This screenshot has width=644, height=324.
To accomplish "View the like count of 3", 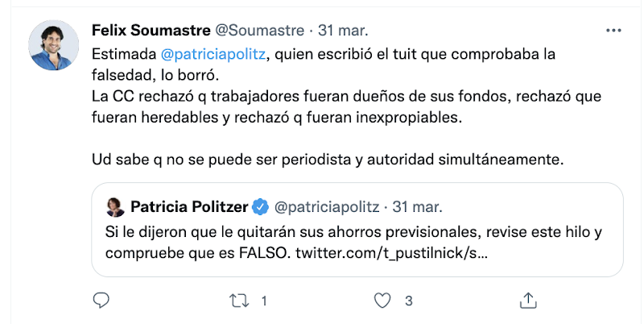I will click(409, 301).
